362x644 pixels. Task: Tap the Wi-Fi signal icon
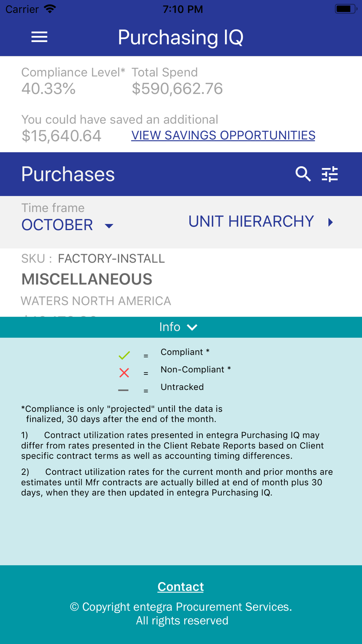pos(50,9)
